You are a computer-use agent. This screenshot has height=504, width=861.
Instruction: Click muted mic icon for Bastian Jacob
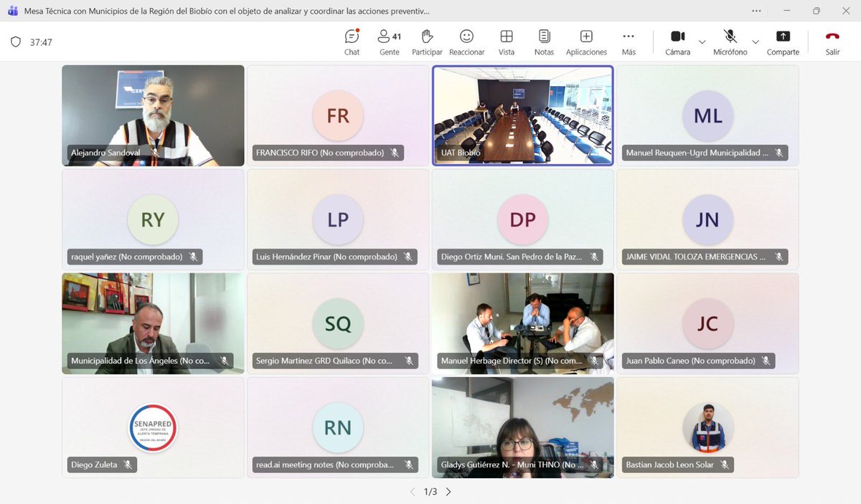point(725,465)
